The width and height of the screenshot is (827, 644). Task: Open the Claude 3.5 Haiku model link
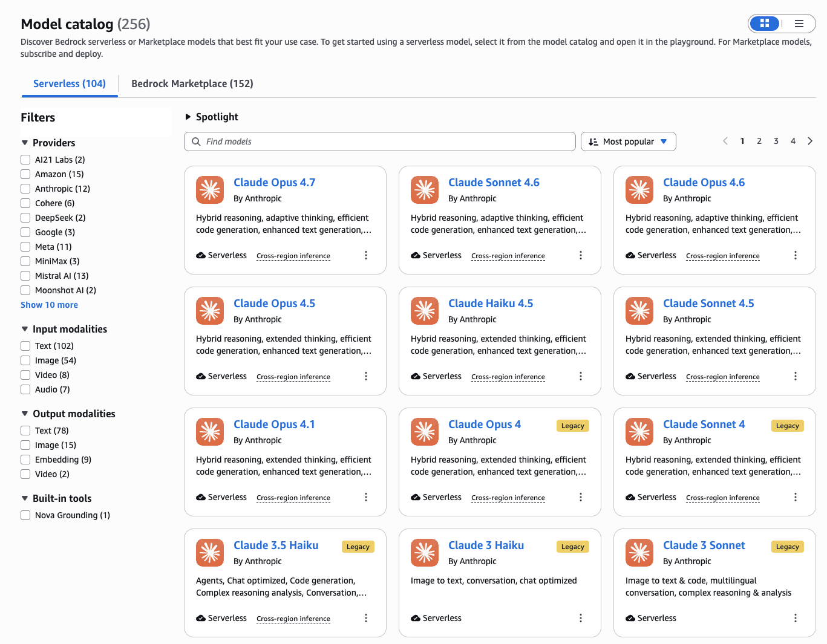click(276, 545)
